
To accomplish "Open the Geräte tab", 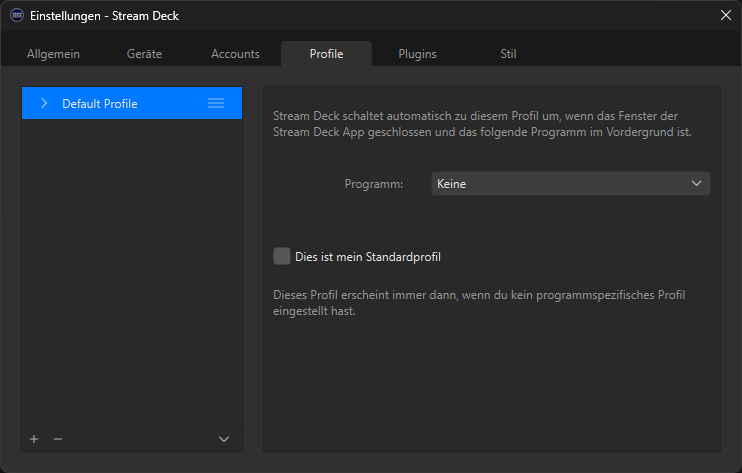I will click(144, 54).
